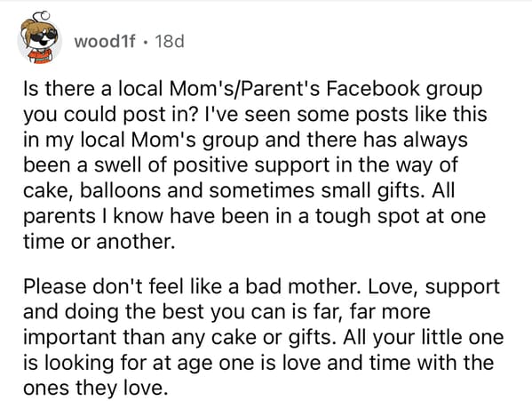Open the wood1f username profile link
Screen dimensions: 532x401
pyautogui.click(x=105, y=42)
